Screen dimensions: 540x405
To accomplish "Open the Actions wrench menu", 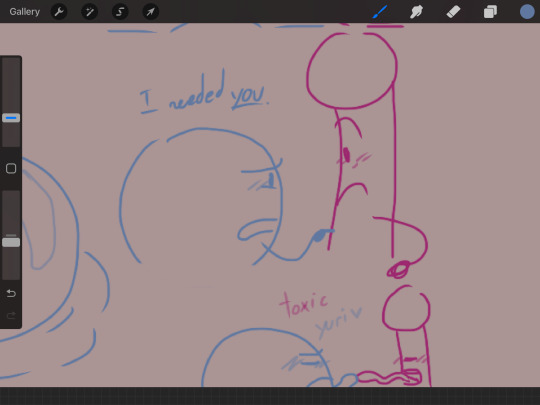I will coord(59,12).
